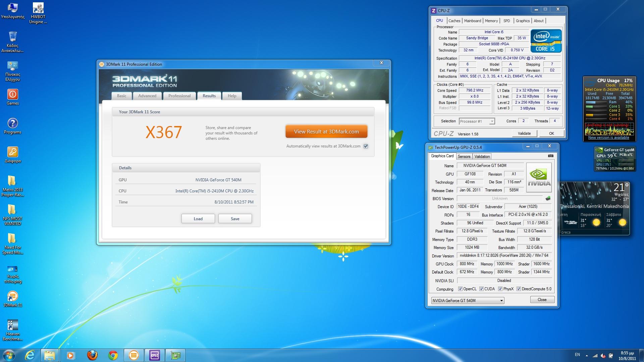Switch to CPU-Z taskbar item
Screen dimensions: 644x362
tap(155, 355)
